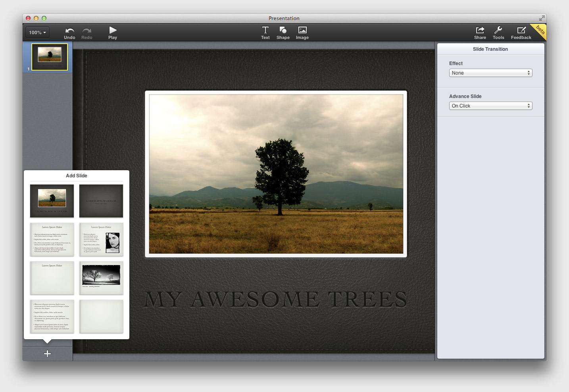
Task: Select the Shape tool
Action: coord(283,33)
